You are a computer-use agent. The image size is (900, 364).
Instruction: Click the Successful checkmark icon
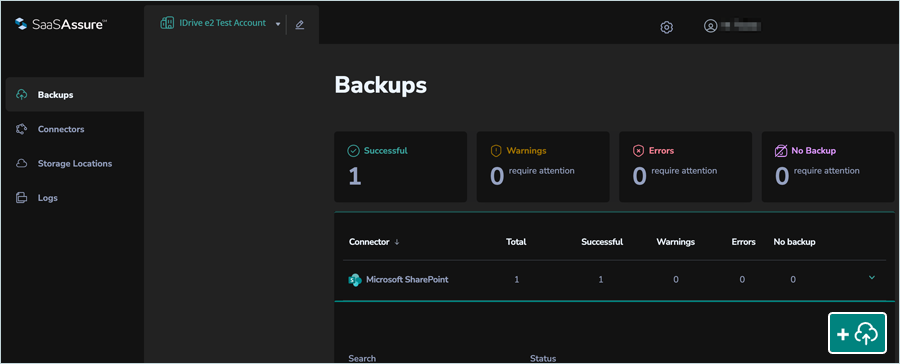coord(354,151)
